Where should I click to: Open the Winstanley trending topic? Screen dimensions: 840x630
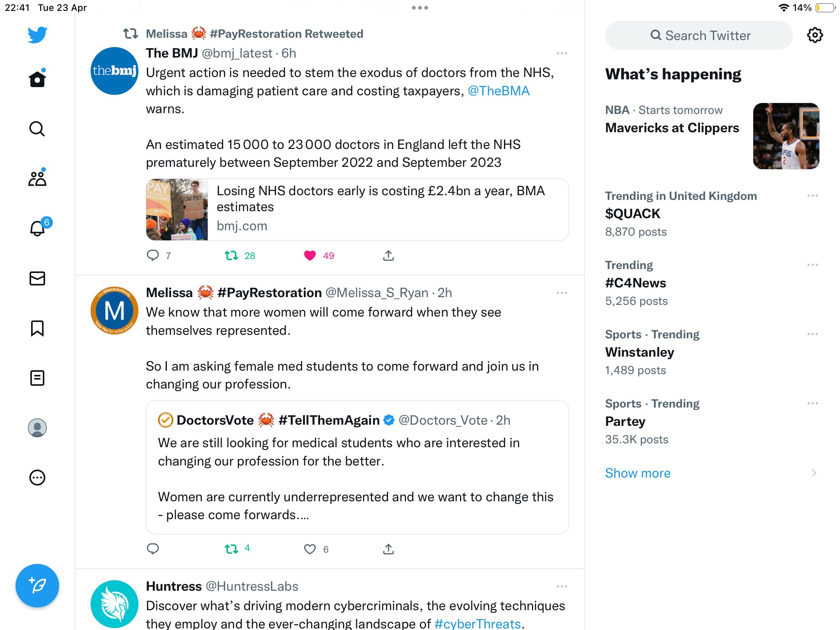640,352
